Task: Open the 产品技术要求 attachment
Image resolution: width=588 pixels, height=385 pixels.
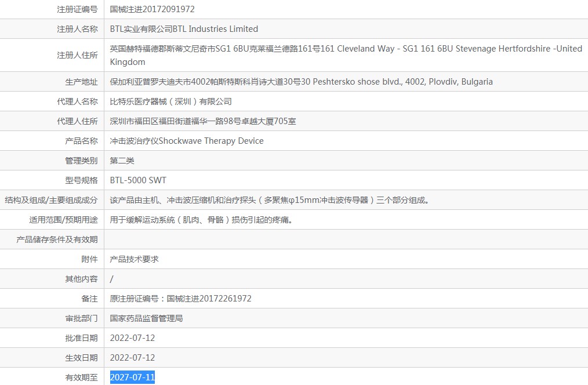Action: [135, 259]
